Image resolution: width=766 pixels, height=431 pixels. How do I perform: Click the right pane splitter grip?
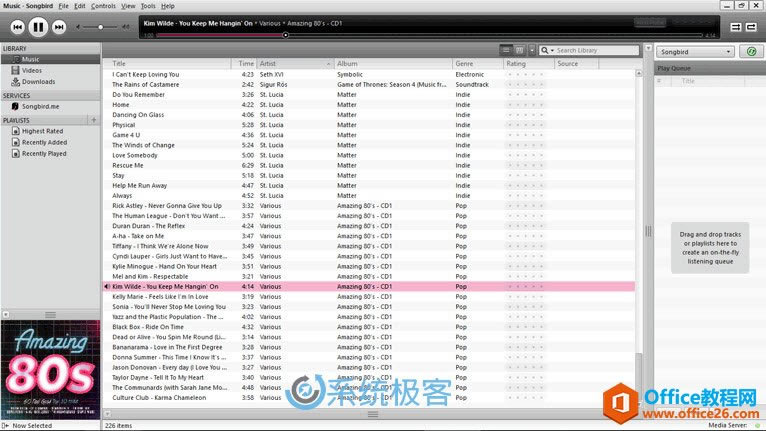click(x=648, y=231)
